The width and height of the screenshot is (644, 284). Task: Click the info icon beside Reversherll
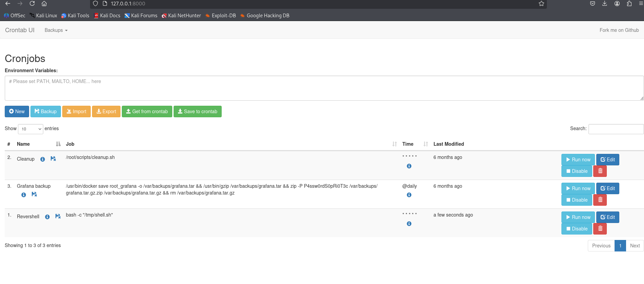pyautogui.click(x=47, y=217)
